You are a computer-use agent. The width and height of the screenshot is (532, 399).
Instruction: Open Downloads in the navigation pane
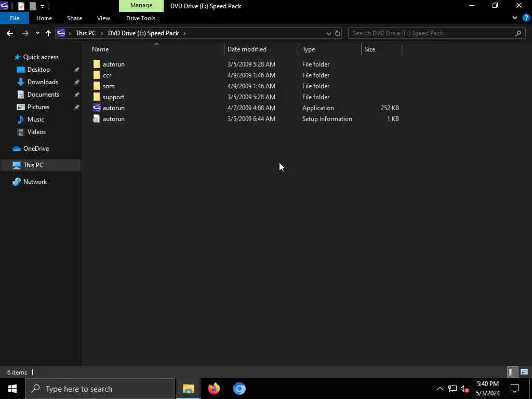tap(43, 82)
